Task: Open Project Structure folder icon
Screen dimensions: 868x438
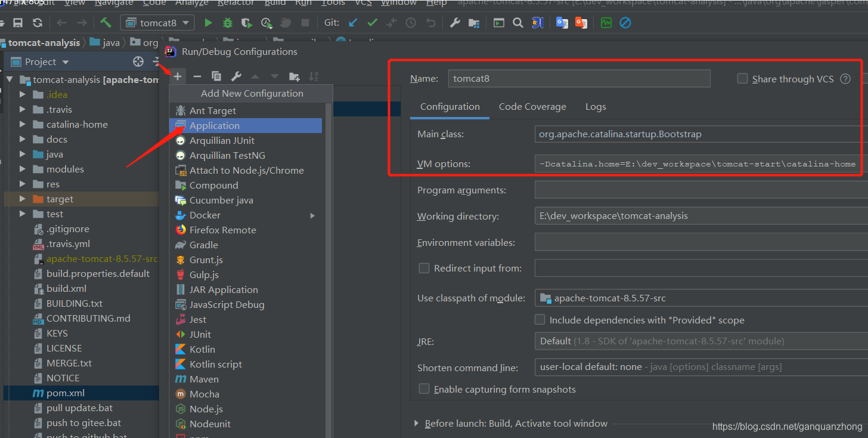Action: pyautogui.click(x=474, y=23)
